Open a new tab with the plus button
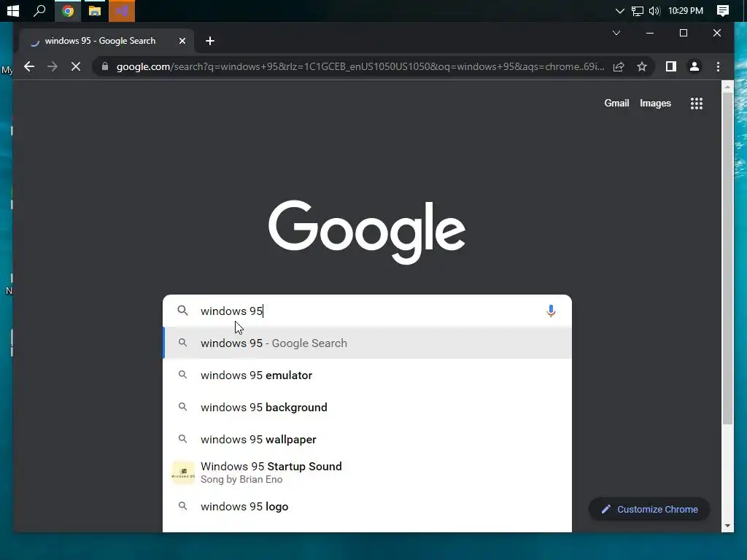Screen dimensions: 747x560 209,41
